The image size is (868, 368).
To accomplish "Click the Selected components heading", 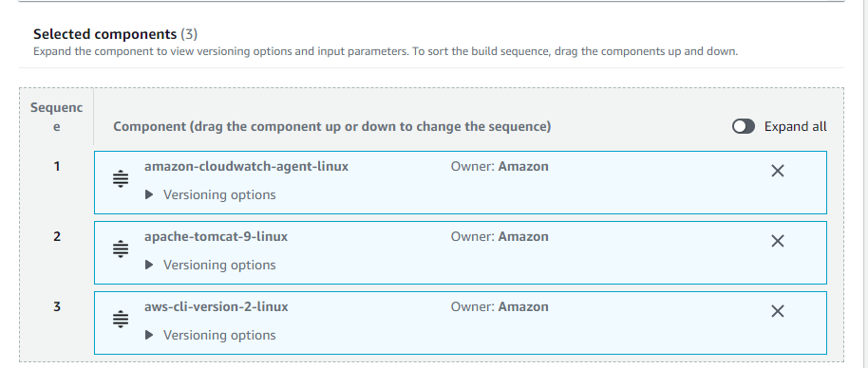I will [115, 34].
